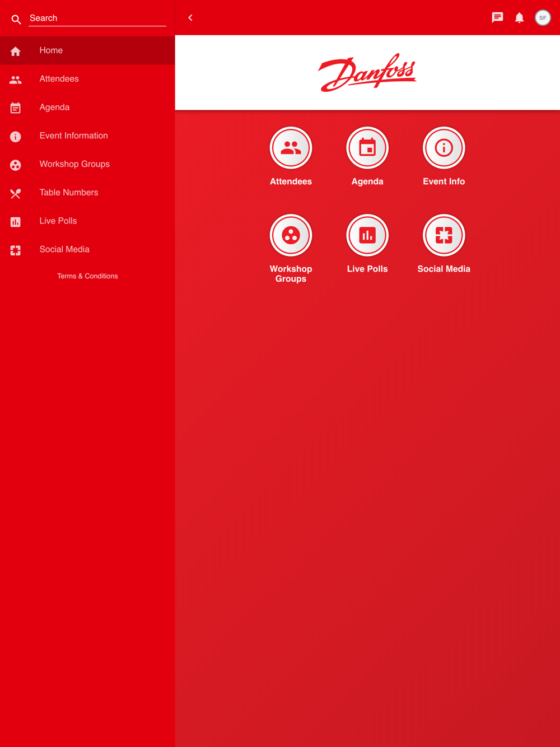Click the search magnifier icon
The height and width of the screenshot is (747, 560).
pyautogui.click(x=16, y=20)
